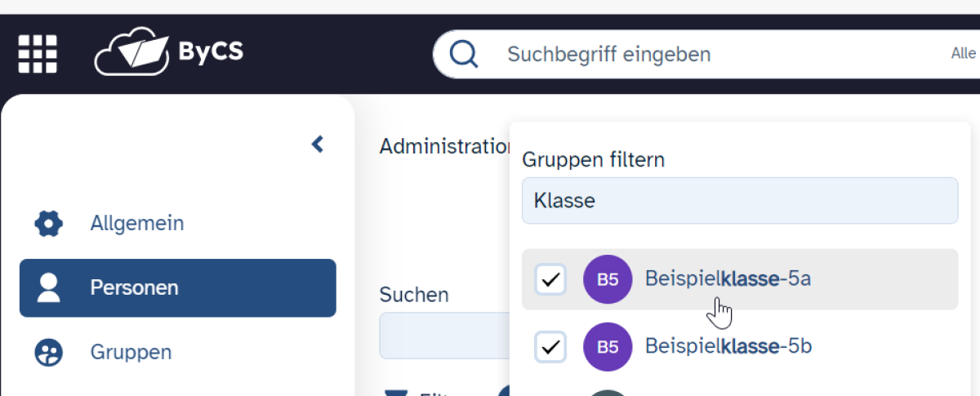Viewport: 980px width, 396px height.
Task: Open the app launcher grid icon
Action: click(x=38, y=54)
